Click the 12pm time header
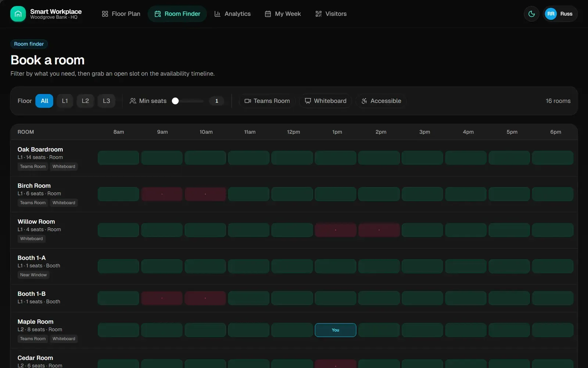The image size is (588, 368). point(293,132)
